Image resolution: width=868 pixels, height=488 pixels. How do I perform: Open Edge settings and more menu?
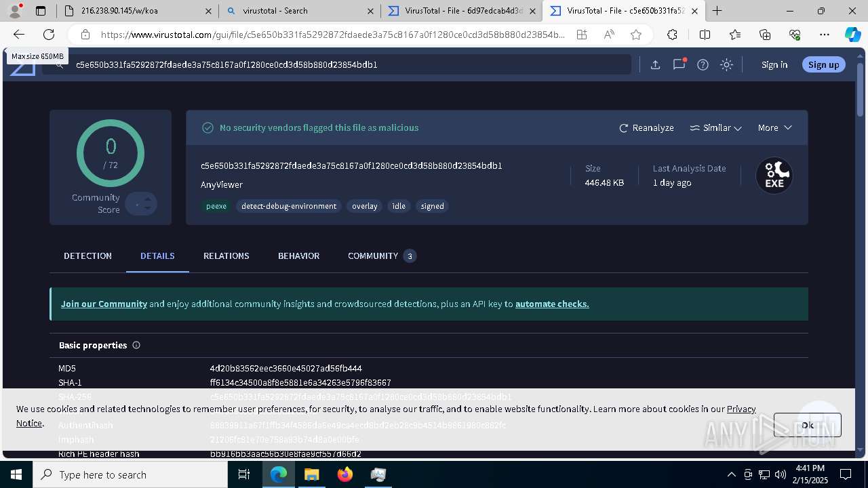coord(825,35)
